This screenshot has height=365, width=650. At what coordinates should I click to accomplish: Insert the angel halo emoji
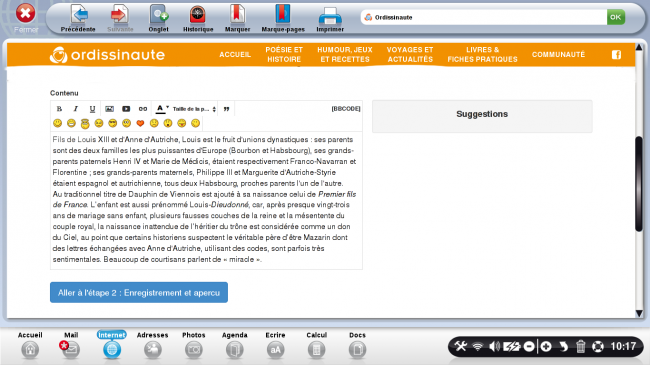click(85, 123)
